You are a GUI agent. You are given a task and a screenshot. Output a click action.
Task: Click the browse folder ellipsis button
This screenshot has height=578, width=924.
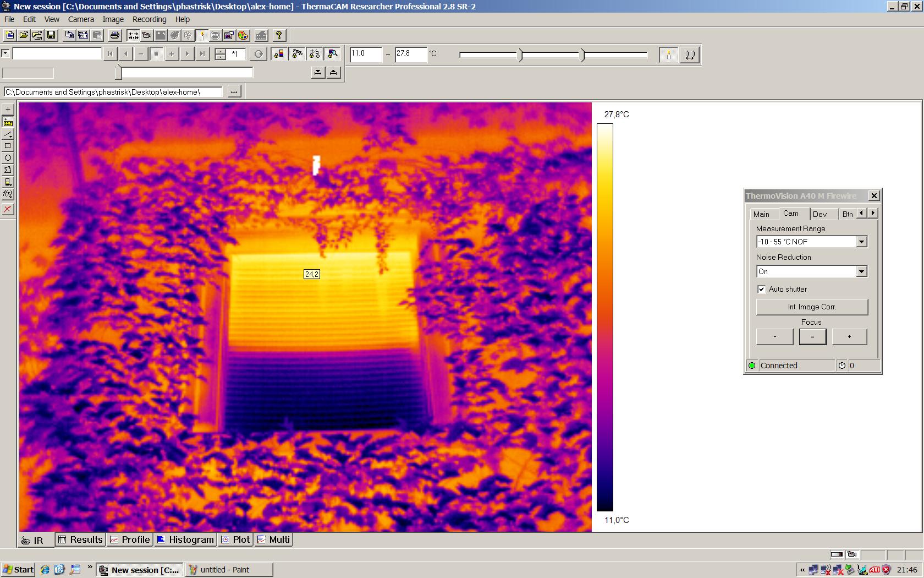tap(234, 92)
